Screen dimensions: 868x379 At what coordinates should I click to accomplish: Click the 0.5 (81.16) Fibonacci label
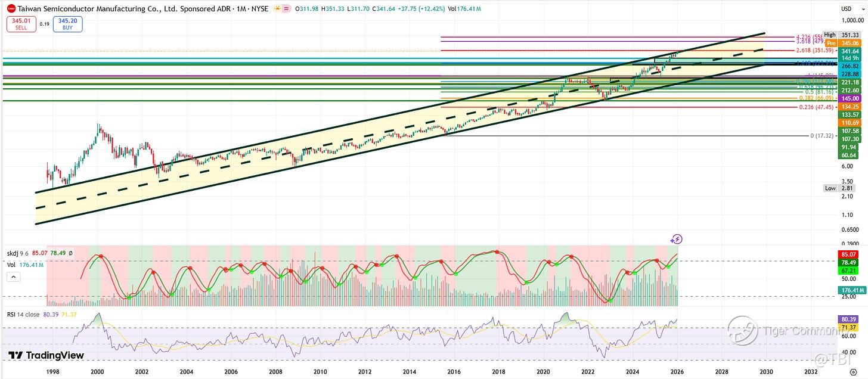pyautogui.click(x=819, y=92)
